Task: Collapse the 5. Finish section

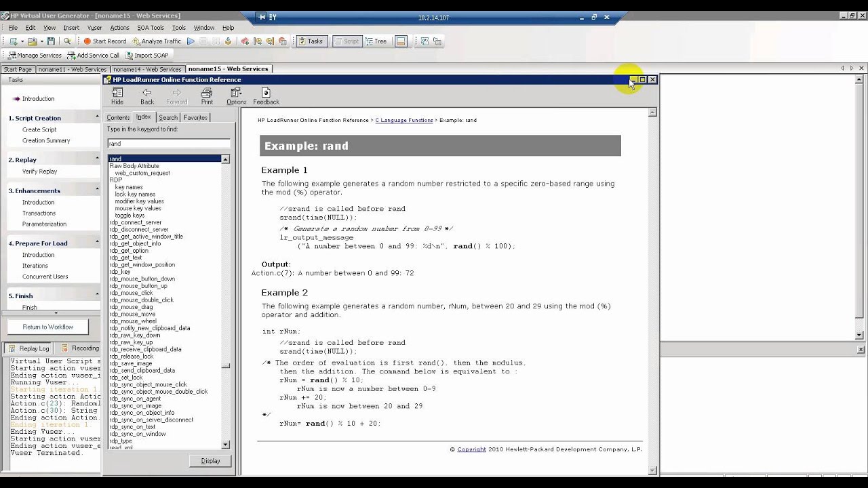Action: (97, 296)
